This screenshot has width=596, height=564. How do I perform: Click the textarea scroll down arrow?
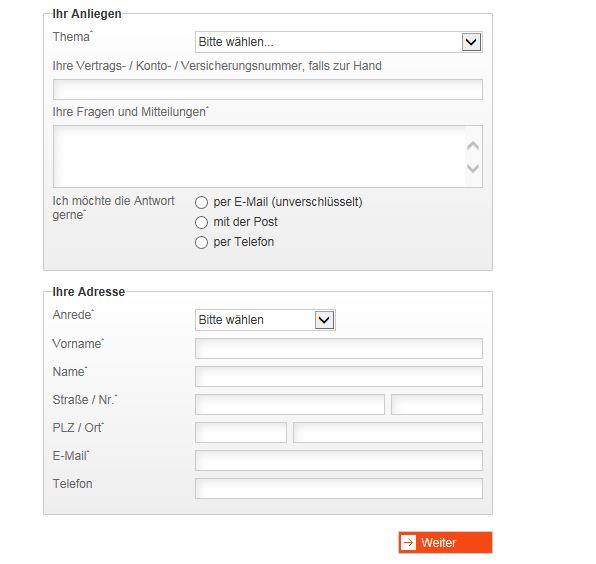point(473,168)
